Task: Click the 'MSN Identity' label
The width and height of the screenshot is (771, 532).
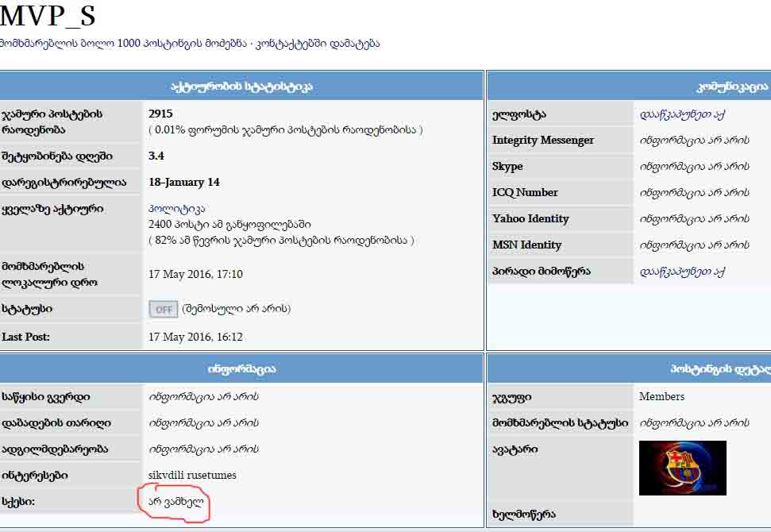Action: point(526,245)
